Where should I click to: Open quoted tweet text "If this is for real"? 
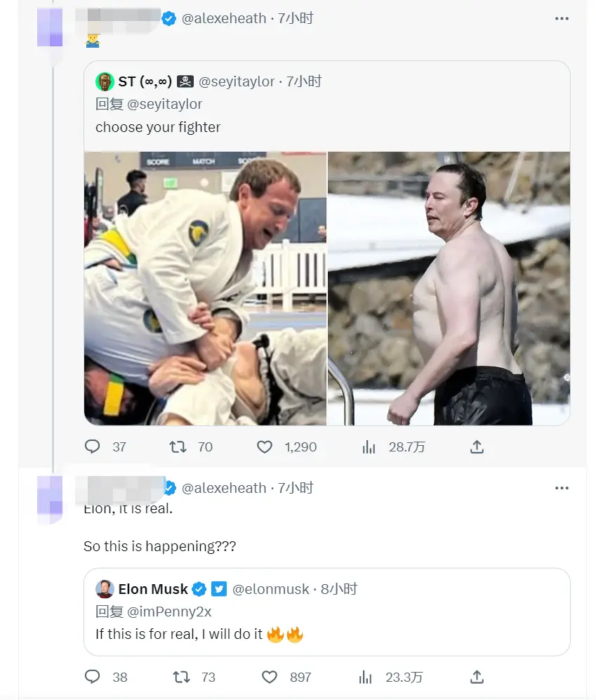[179, 634]
